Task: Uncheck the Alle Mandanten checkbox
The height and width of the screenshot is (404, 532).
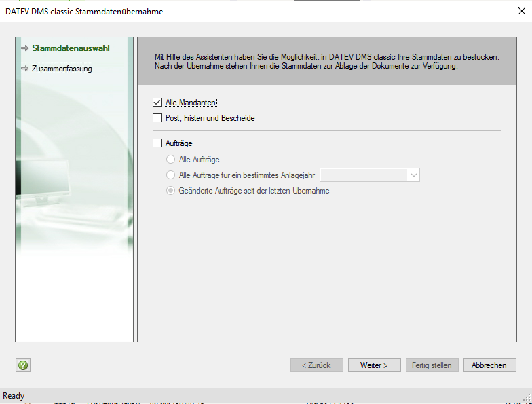Action: [x=157, y=102]
